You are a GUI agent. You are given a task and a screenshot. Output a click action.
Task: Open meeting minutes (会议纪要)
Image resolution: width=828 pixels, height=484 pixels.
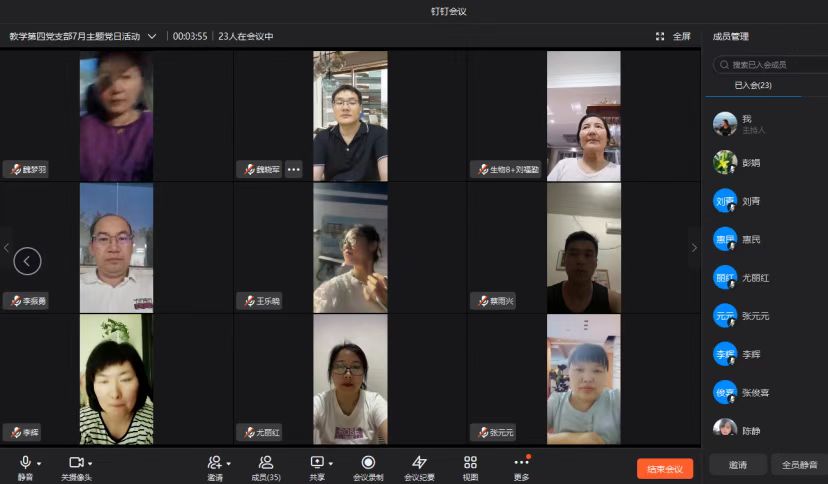point(419,462)
